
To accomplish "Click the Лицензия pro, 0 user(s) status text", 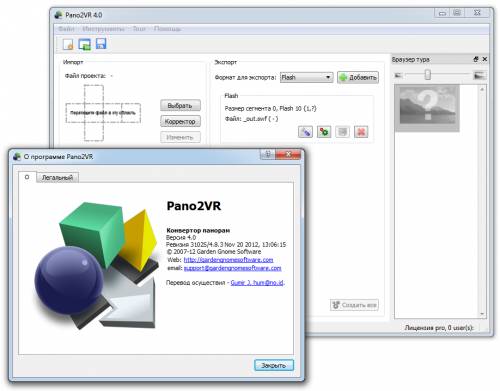I will (x=439, y=328).
